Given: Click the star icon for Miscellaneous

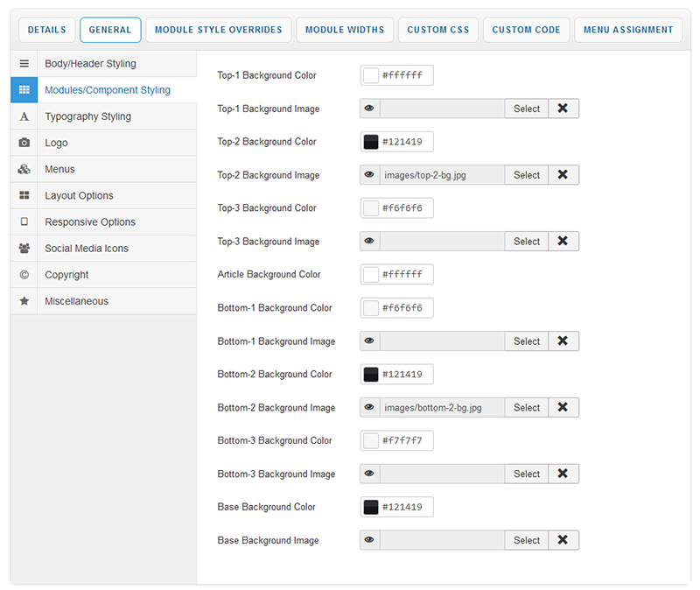Looking at the screenshot, I should pos(24,301).
